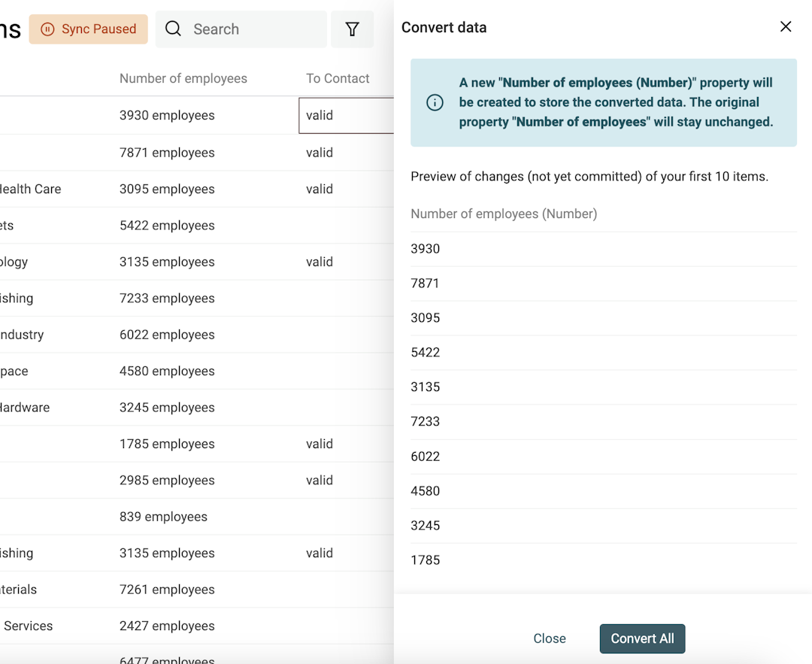Click the magnifying glass search icon

pos(173,29)
